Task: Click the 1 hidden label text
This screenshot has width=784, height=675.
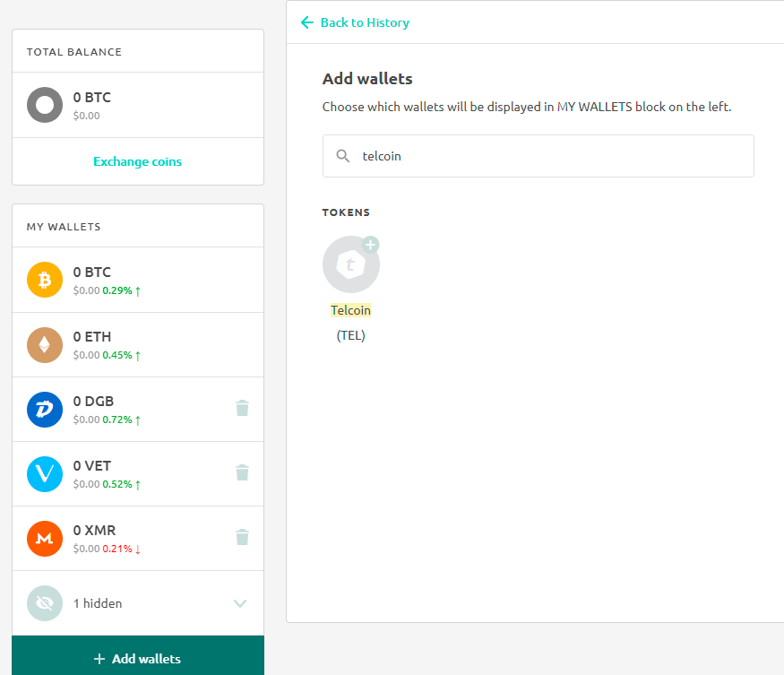Action: pos(98,603)
